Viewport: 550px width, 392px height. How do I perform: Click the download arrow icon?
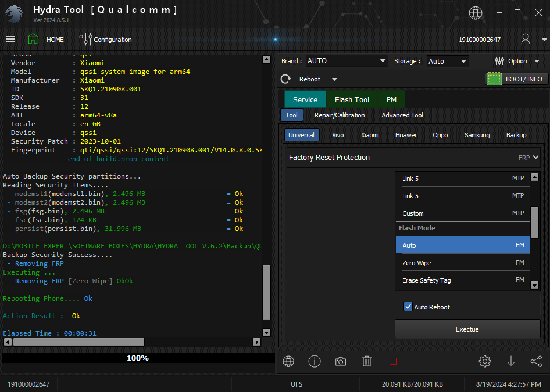tap(511, 361)
